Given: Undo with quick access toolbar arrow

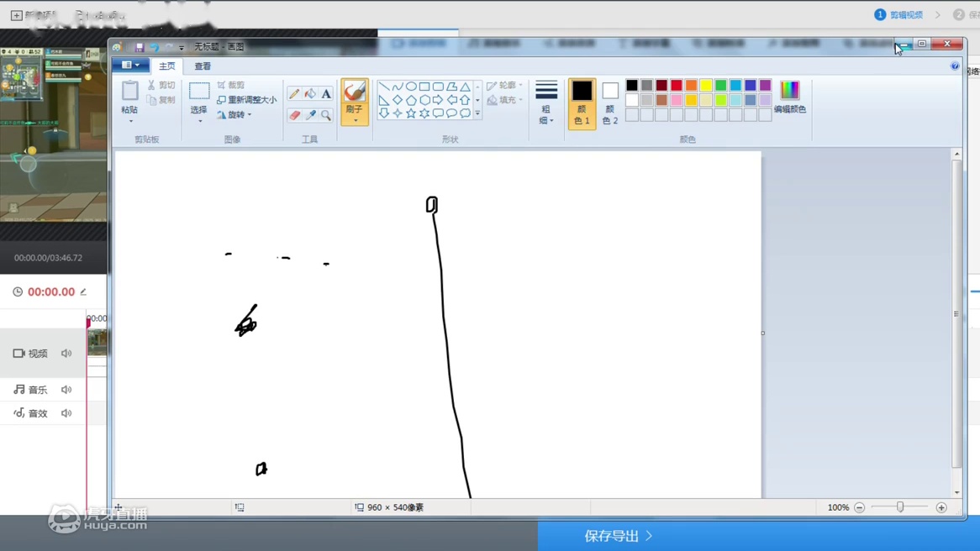Looking at the screenshot, I should tap(155, 47).
